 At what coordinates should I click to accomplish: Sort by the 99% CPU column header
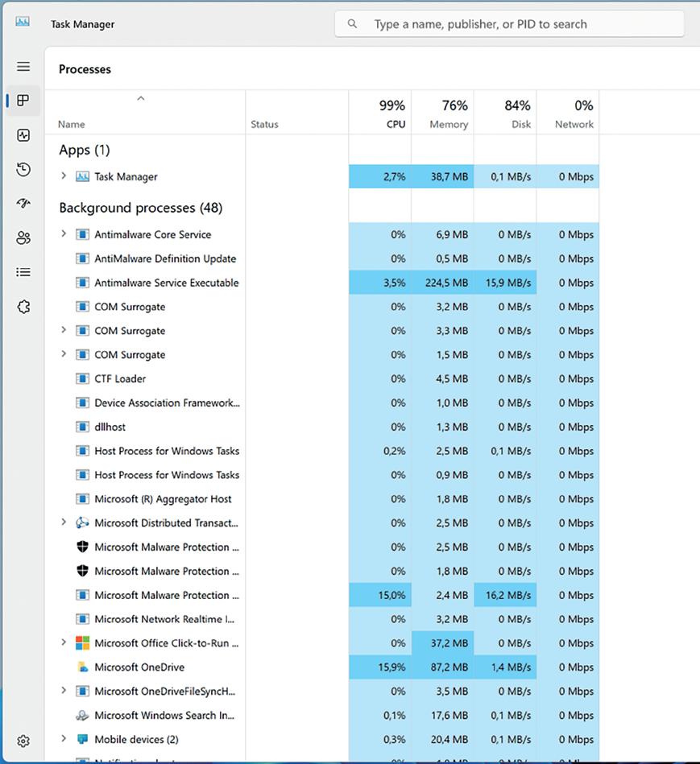click(x=380, y=112)
